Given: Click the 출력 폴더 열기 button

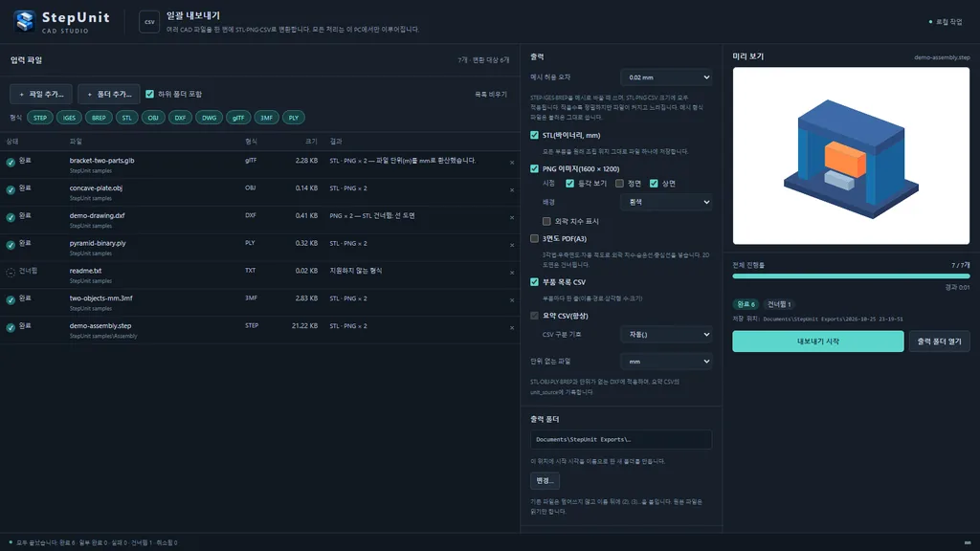Looking at the screenshot, I should pos(940,342).
